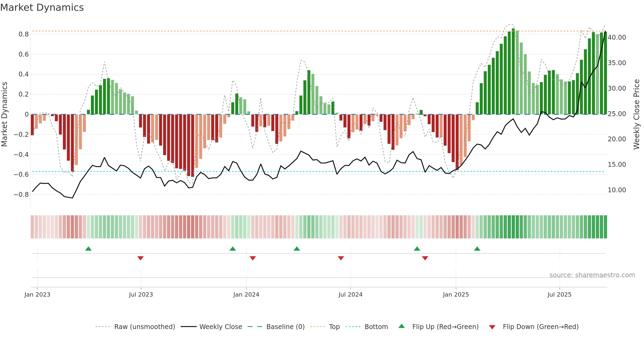Click the rightmost dark green heatmap strip cell

pyautogui.click(x=605, y=227)
